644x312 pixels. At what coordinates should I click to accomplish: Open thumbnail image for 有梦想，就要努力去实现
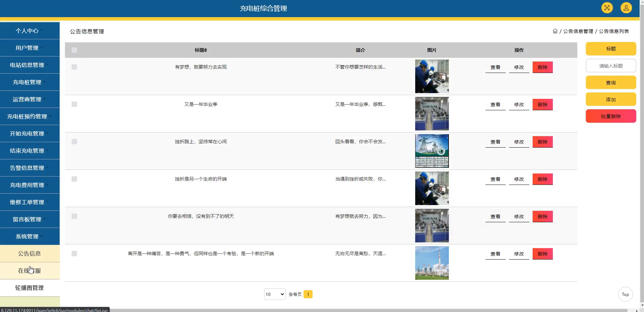(x=432, y=76)
